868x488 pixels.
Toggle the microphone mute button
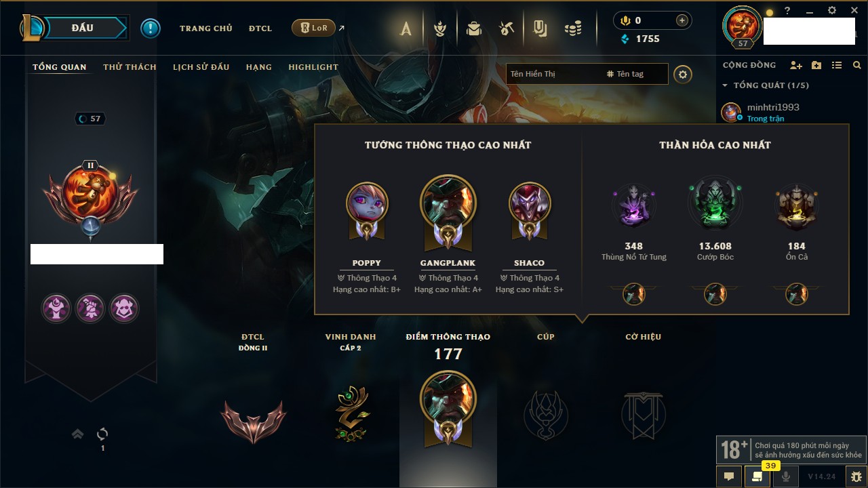point(786,476)
